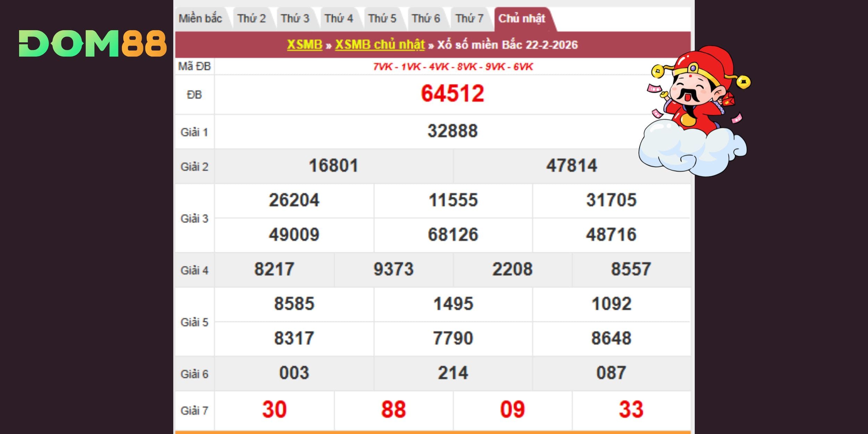Open the Miền bắc tab

200,18
